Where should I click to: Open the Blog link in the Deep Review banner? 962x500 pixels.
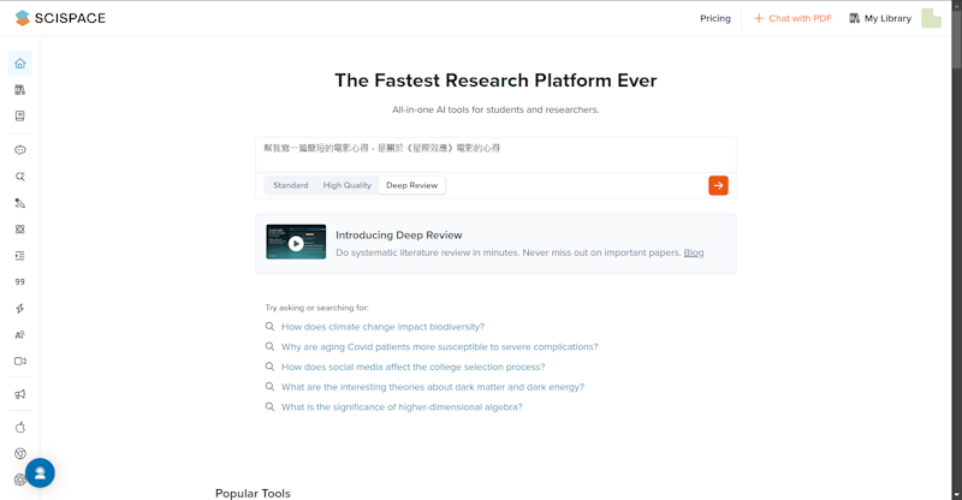[x=693, y=253]
